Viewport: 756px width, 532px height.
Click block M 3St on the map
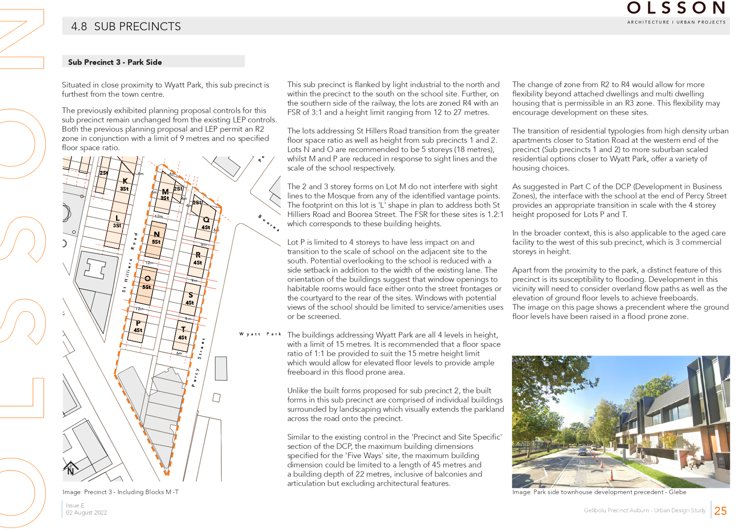click(165, 195)
